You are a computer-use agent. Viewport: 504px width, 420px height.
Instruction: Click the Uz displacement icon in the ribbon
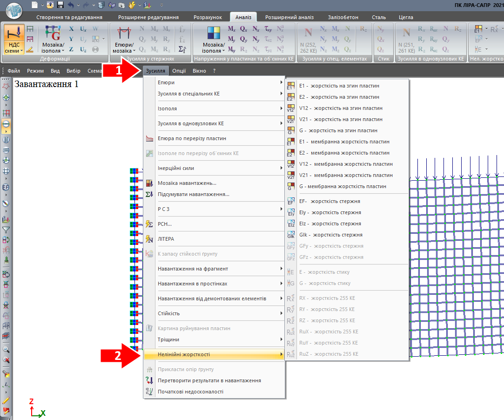point(83,49)
